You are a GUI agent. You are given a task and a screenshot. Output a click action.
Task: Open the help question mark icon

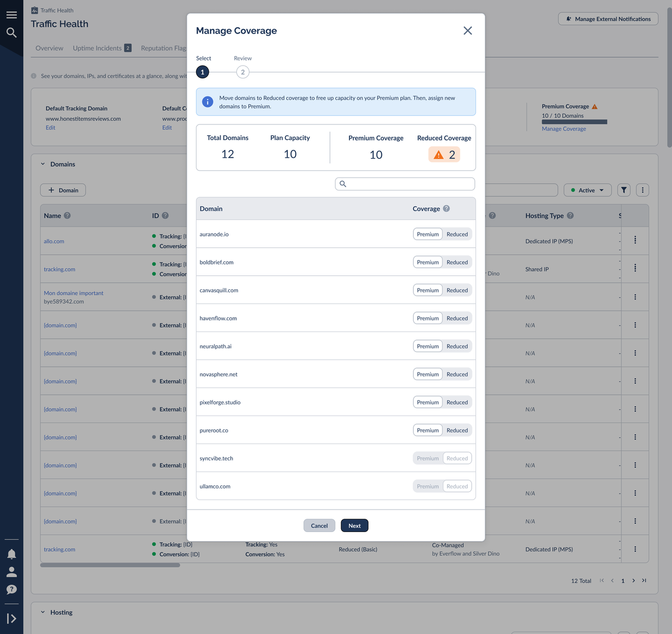point(11,590)
